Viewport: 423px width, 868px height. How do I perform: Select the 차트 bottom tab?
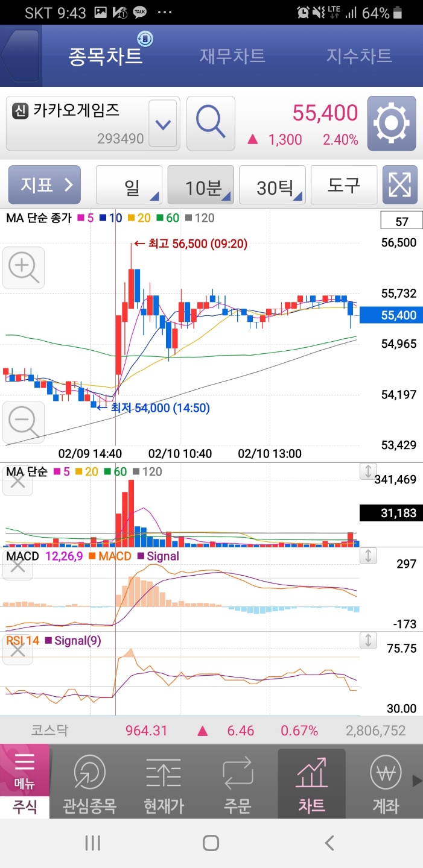[x=312, y=784]
